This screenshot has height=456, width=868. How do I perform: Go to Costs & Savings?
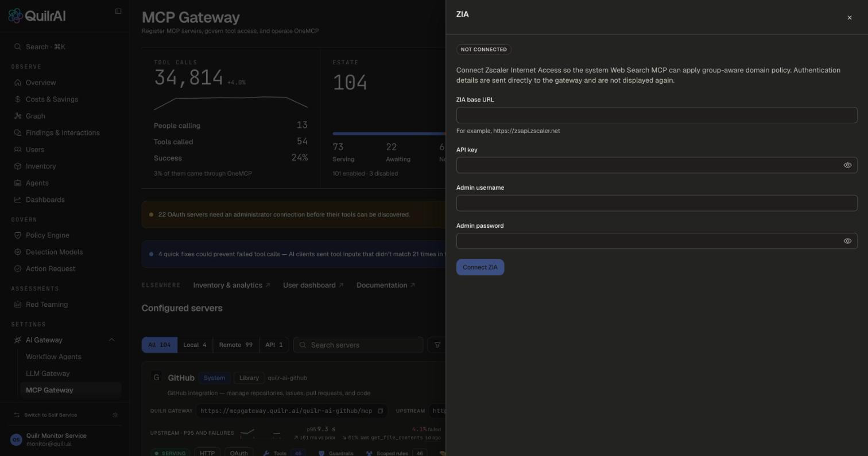(52, 99)
